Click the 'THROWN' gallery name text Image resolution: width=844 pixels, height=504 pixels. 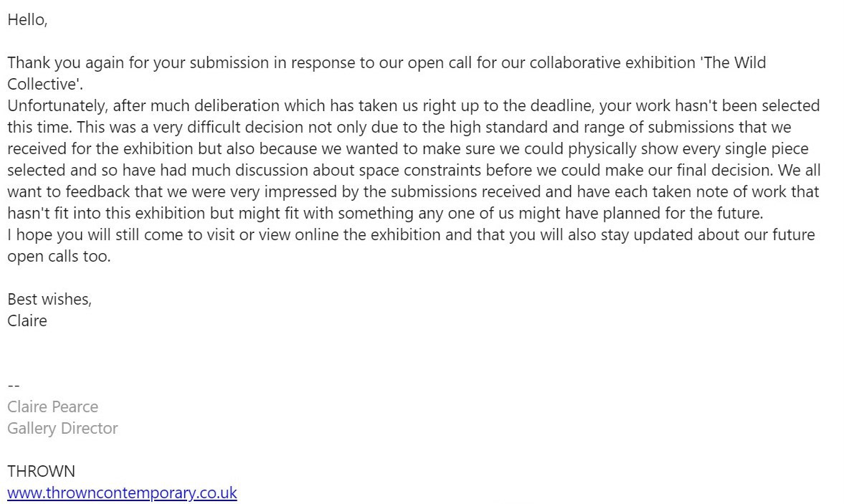(42, 471)
